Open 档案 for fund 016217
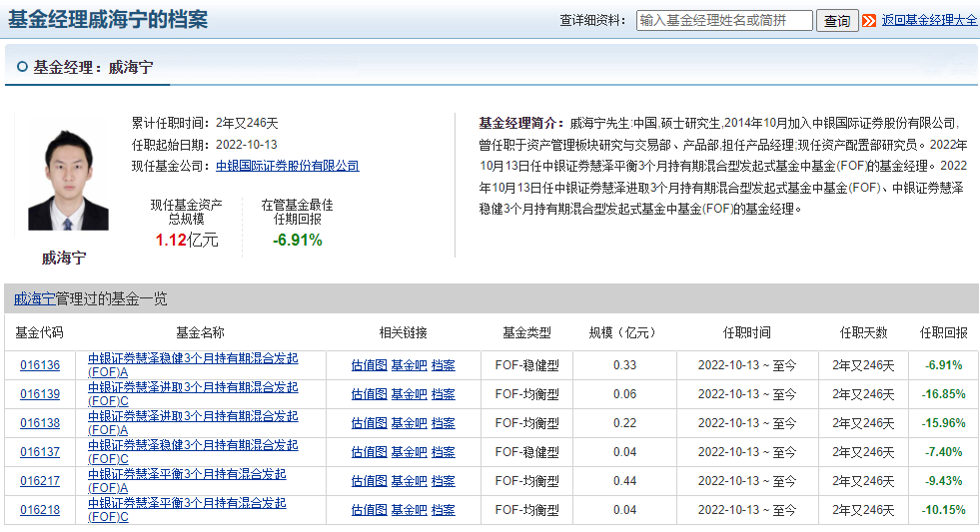 [x=444, y=481]
